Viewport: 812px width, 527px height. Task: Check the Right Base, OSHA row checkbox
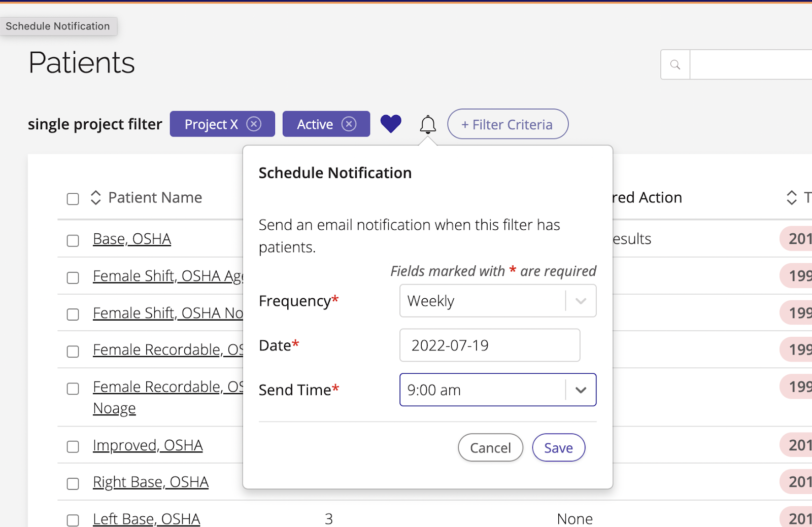pos(73,483)
